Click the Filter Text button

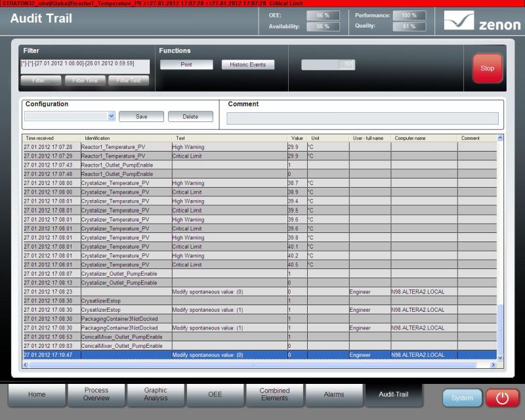[129, 81]
